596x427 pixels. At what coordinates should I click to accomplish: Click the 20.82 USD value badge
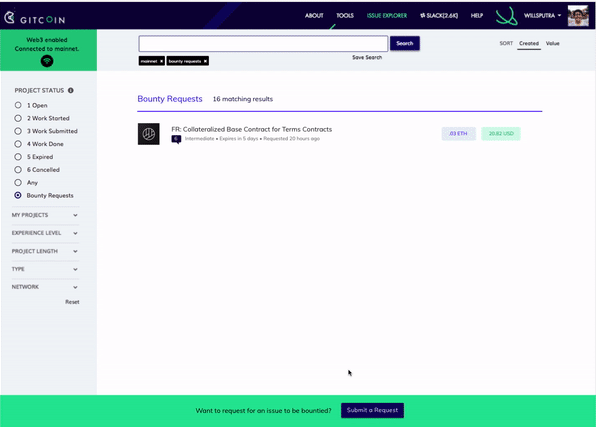tap(501, 133)
